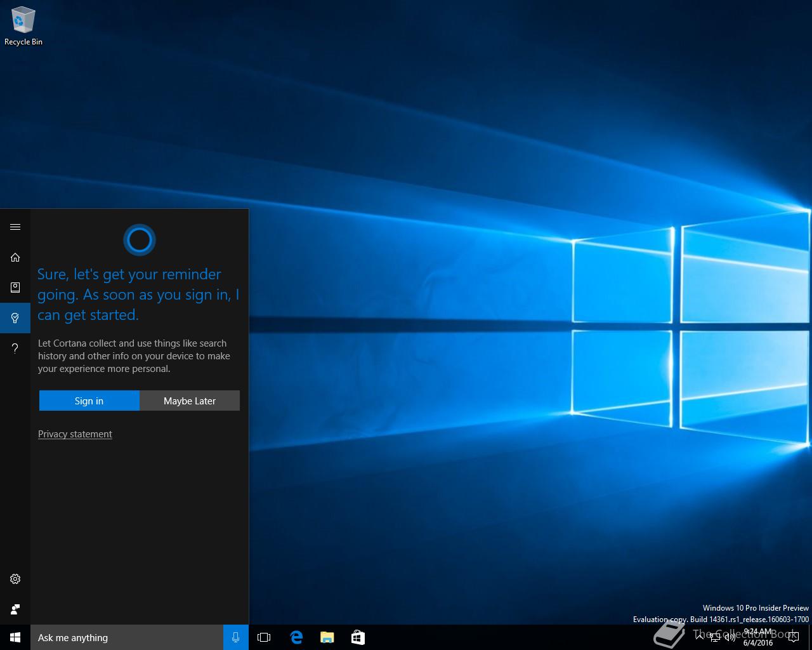Click the Cortana circle logo

point(139,240)
